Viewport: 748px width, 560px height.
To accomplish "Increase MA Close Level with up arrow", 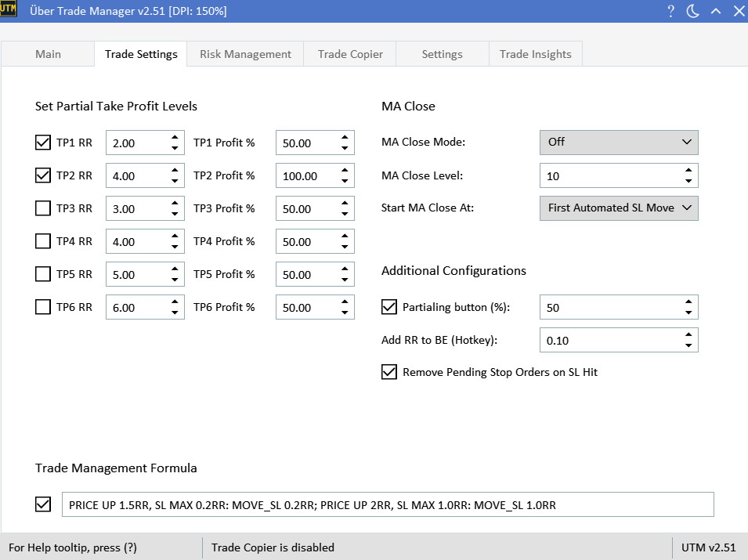I will pos(688,170).
